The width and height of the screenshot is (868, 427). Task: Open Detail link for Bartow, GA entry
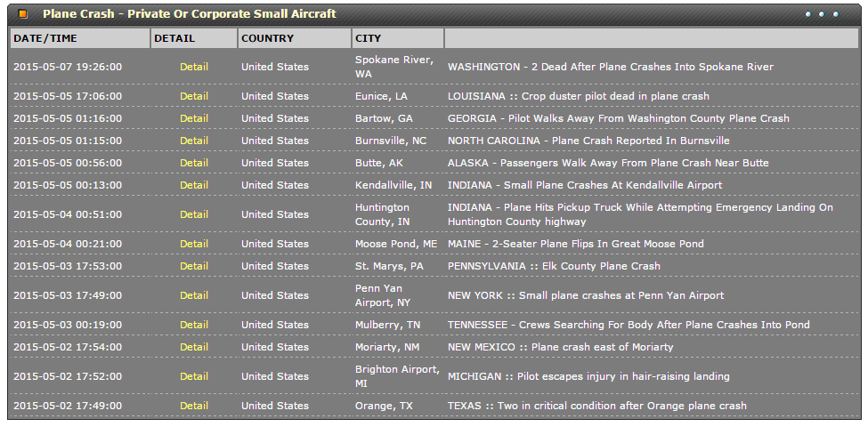coord(194,118)
